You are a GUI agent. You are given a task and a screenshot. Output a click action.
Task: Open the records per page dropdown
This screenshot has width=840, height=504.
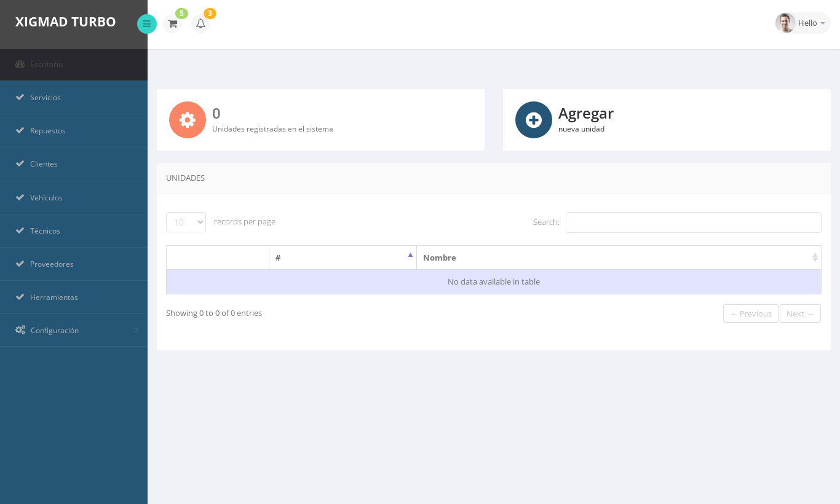[186, 222]
